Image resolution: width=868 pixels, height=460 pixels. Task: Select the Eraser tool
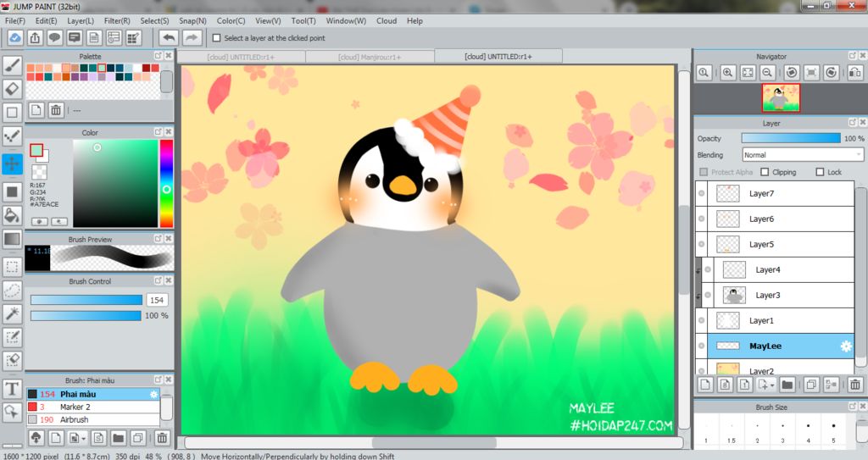(12, 89)
